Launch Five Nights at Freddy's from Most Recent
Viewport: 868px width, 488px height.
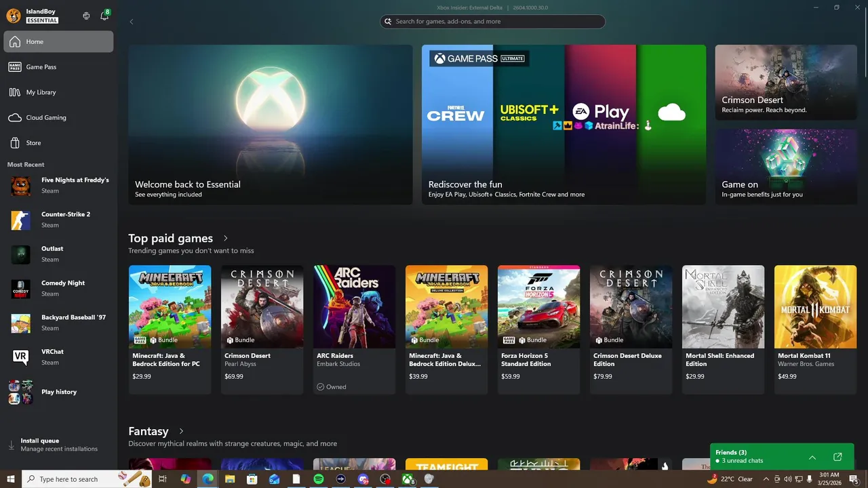(58, 186)
